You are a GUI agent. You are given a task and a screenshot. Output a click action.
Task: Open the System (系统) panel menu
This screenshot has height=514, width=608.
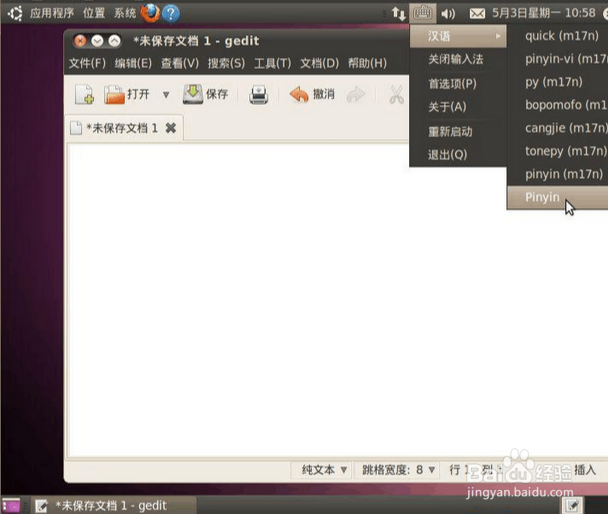click(x=125, y=13)
